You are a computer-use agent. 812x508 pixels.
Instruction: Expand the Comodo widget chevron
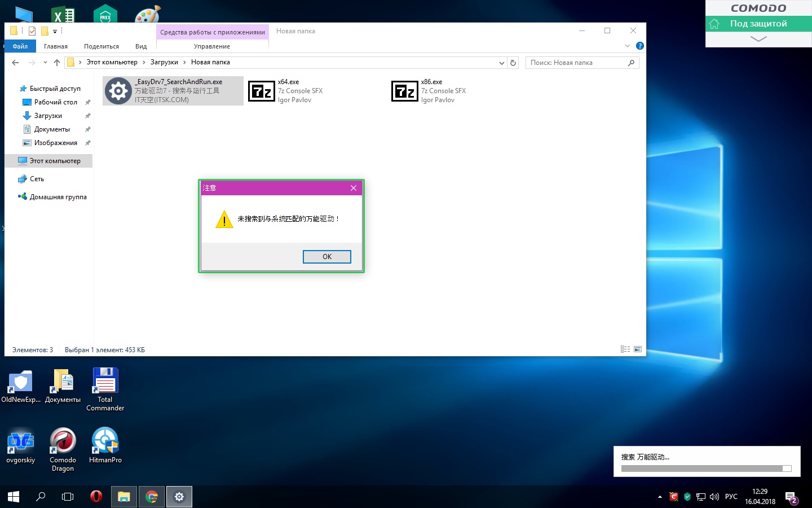[x=758, y=39]
